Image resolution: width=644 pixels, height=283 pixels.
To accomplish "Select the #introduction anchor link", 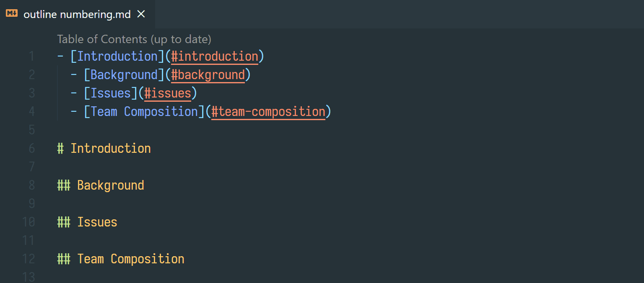I will [x=215, y=56].
